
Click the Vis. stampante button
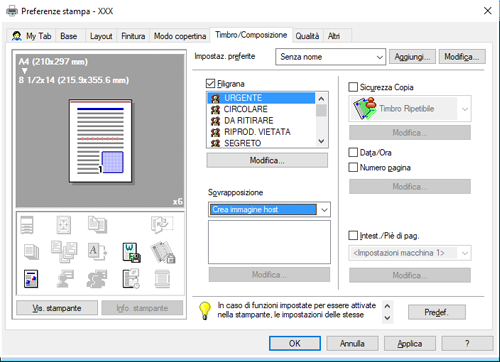(57, 308)
